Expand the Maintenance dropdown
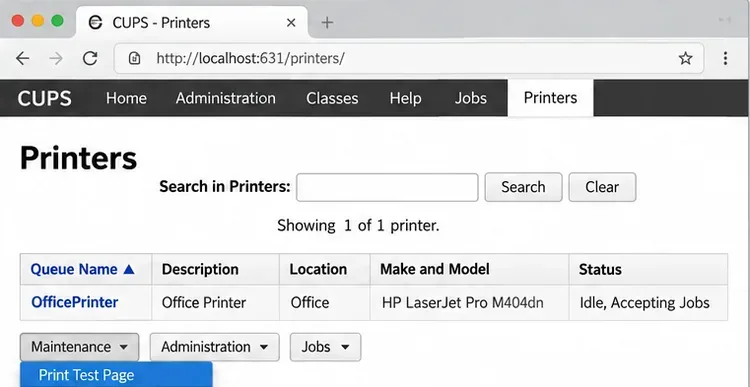Viewport: 750px width, 387px height. pos(79,347)
